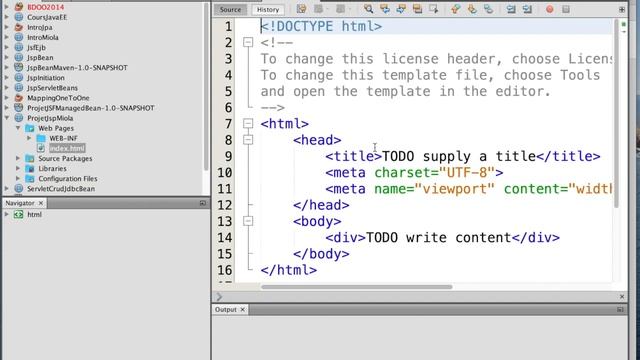Image resolution: width=640 pixels, height=360 pixels.
Task: Toggle Bookmark on current line
Action: (488, 9)
